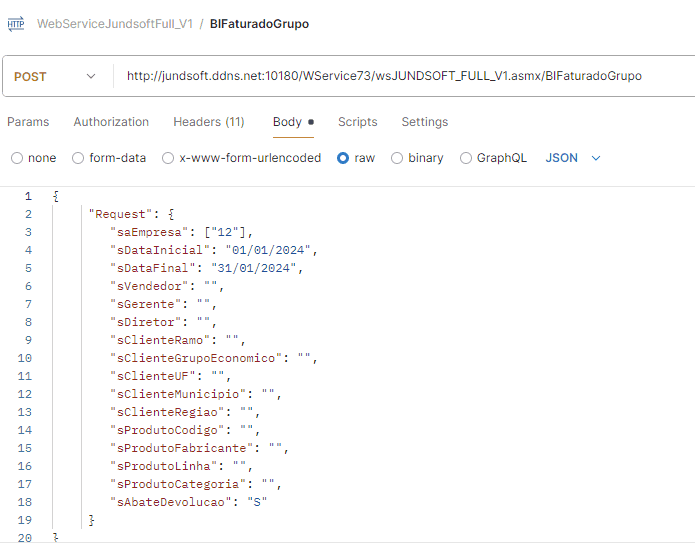Open the Scripts tab

pos(357,122)
